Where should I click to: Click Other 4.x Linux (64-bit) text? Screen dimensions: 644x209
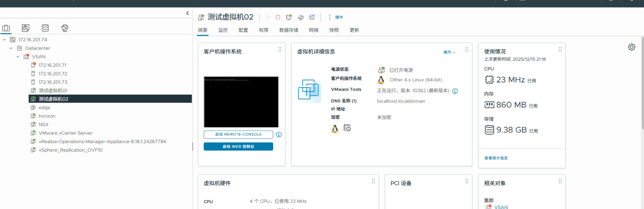(416, 80)
